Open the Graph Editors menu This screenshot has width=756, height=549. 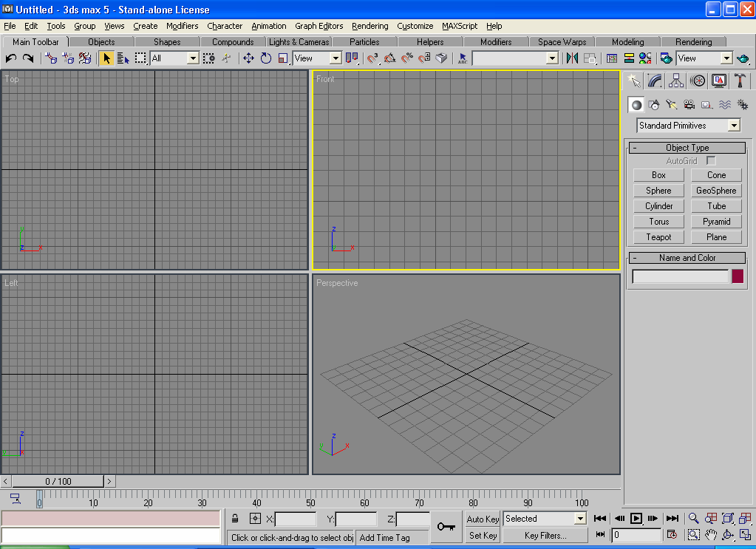319,26
